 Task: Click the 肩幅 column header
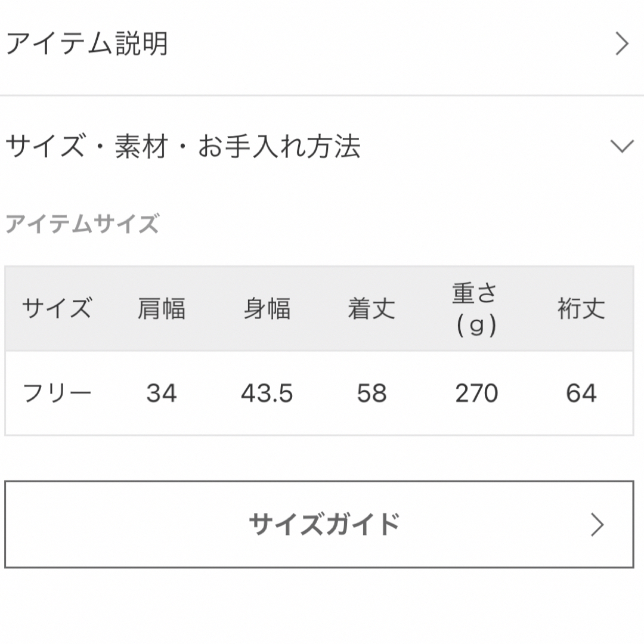(x=162, y=308)
